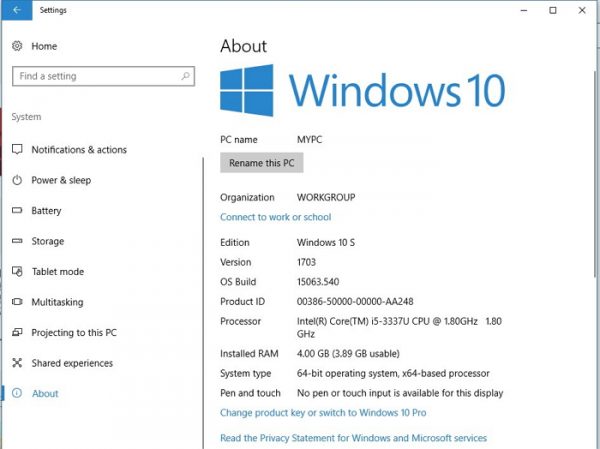Image resolution: width=600 pixels, height=449 pixels.
Task: Click the System section label
Action: (x=26, y=117)
